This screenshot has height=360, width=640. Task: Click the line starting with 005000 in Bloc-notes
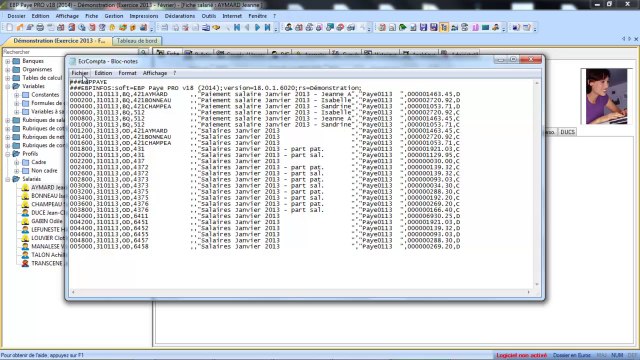(265, 247)
